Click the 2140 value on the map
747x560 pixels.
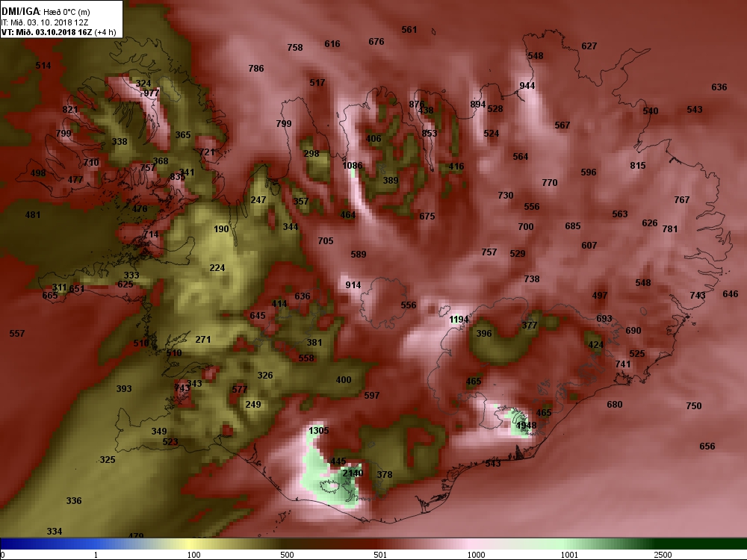pos(353,473)
